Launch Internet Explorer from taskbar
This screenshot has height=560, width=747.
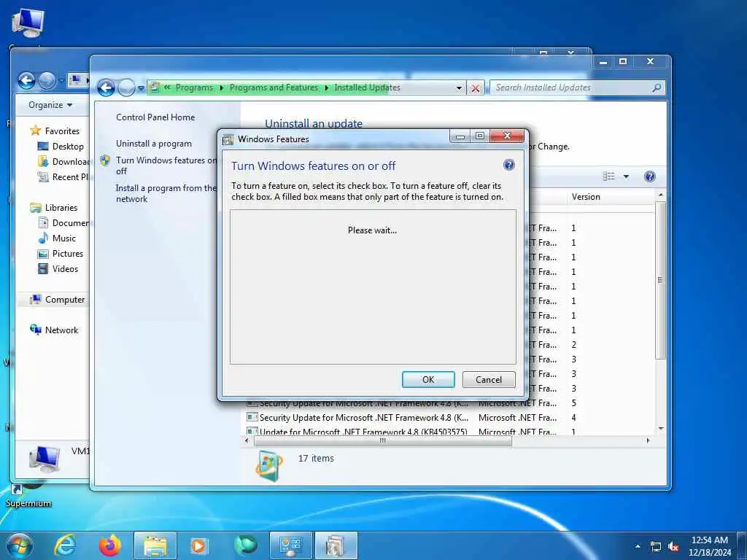point(64,545)
